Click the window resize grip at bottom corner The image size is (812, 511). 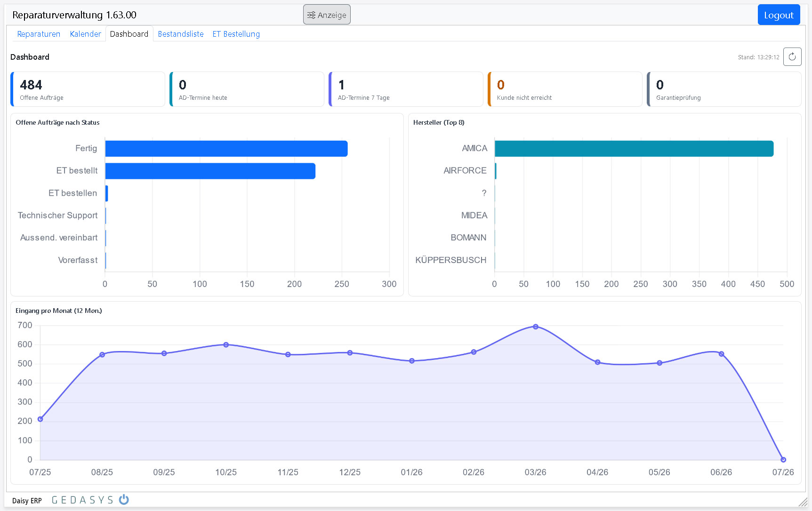pos(803,502)
